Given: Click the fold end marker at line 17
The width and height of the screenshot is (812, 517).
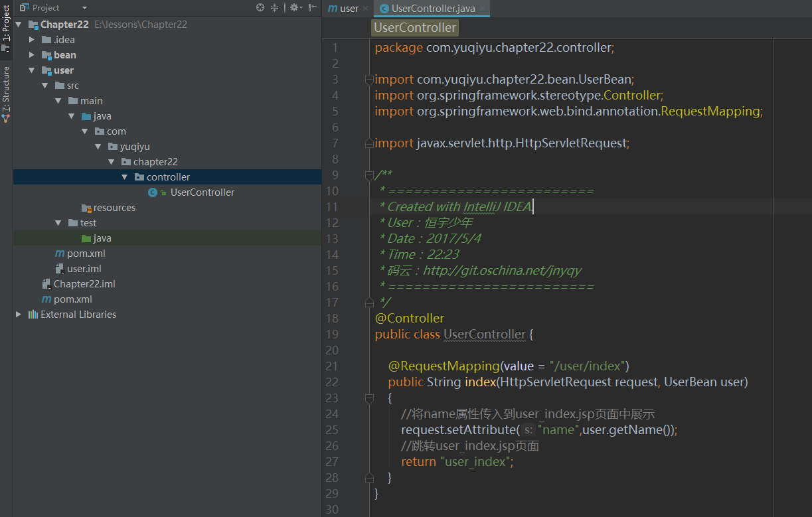Looking at the screenshot, I should click(369, 303).
